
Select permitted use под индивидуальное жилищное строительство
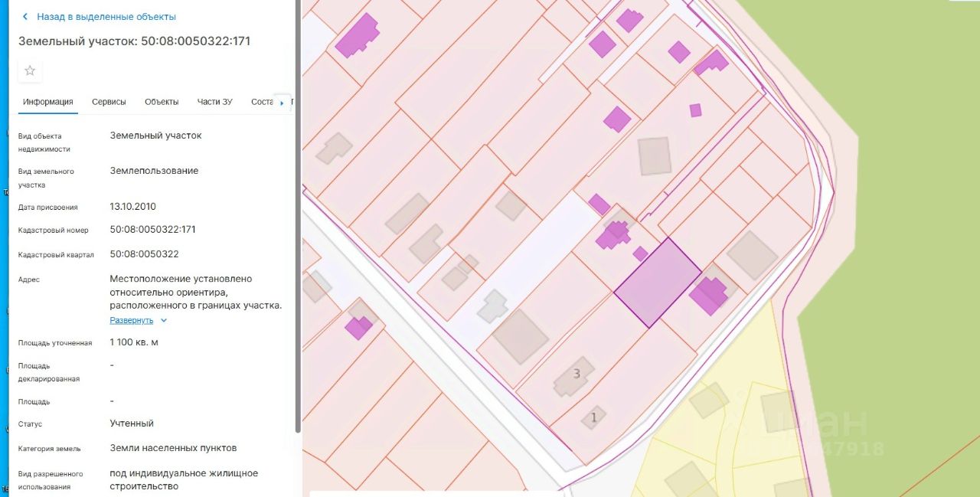point(184,479)
